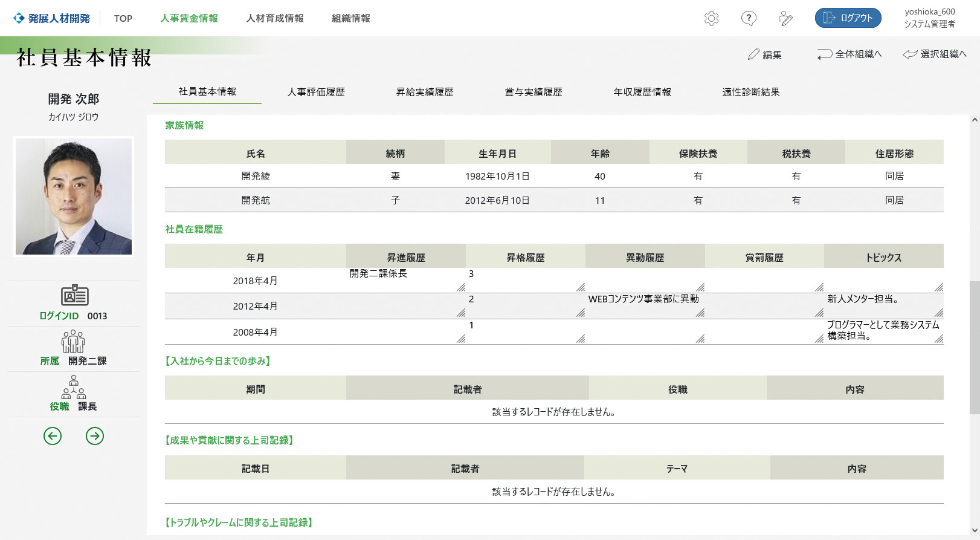
Task: Click the pen-and-hand icon in header
Action: coord(785,18)
